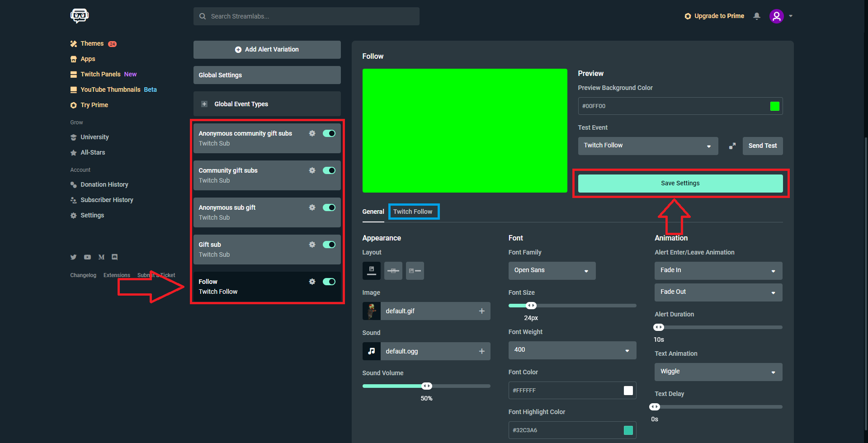868x443 pixels.
Task: Click the Streamlabs logo icon
Action: click(80, 16)
